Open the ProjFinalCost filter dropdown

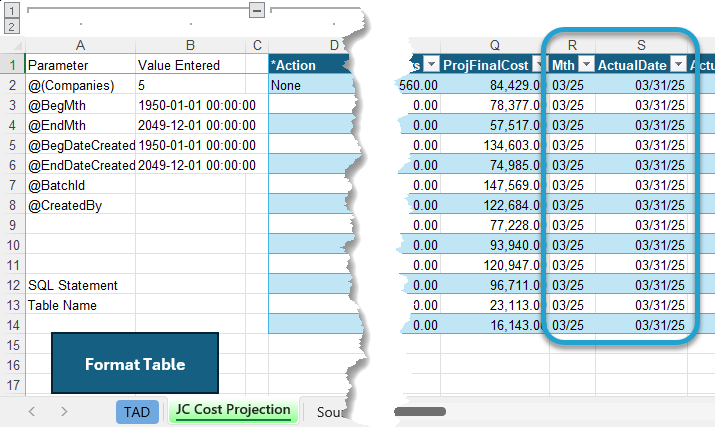pyautogui.click(x=539, y=65)
